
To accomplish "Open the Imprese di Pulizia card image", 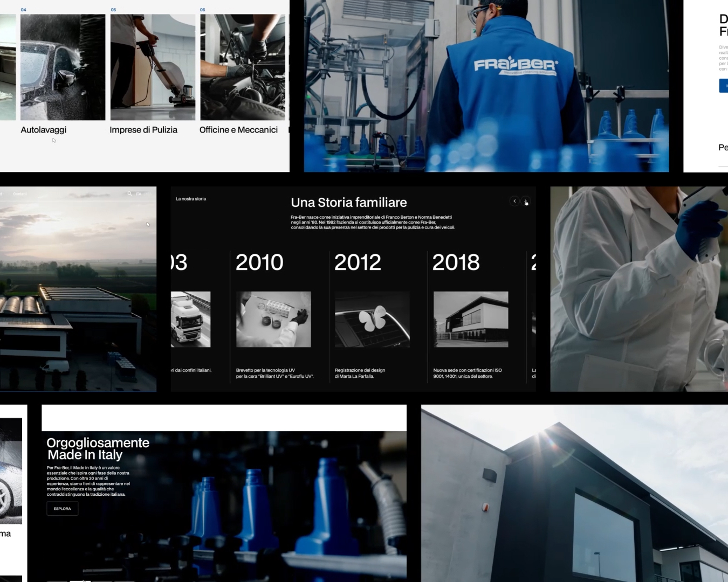I will [153, 67].
